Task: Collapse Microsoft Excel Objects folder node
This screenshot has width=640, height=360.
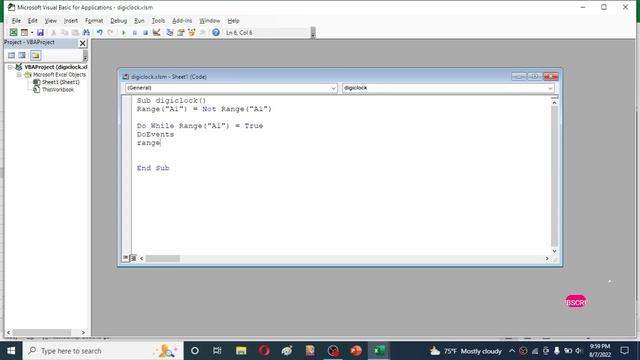Action: click(19, 75)
